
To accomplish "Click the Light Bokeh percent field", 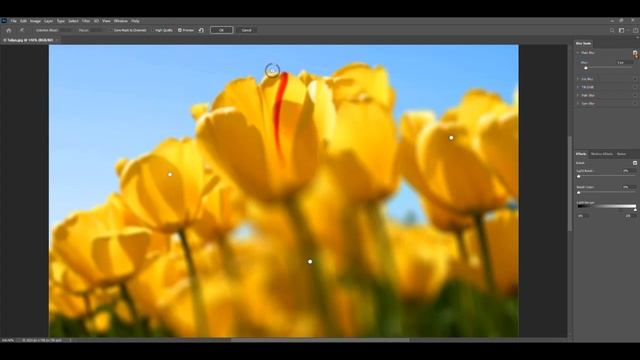I will (629, 171).
